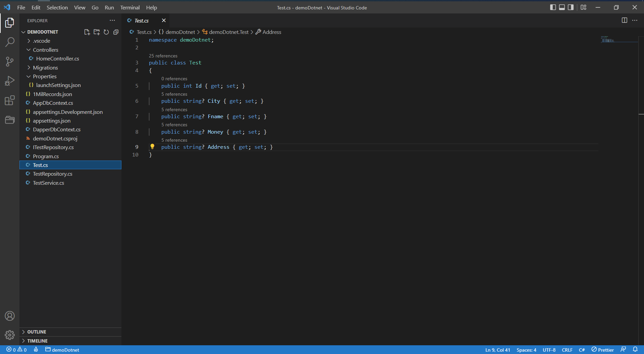Screen dimensions: 644x354
Task: Toggle the bottom panel visibility
Action: [562, 7]
